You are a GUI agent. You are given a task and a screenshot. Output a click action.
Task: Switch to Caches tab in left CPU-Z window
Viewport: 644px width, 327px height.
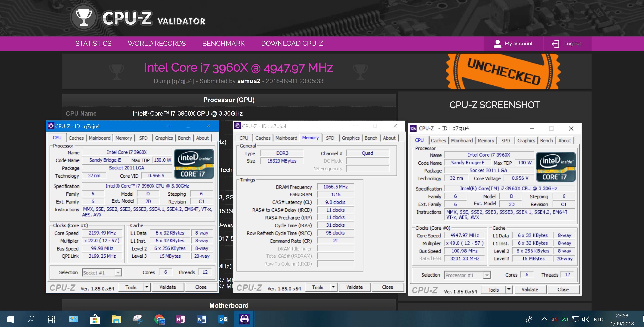[76, 138]
